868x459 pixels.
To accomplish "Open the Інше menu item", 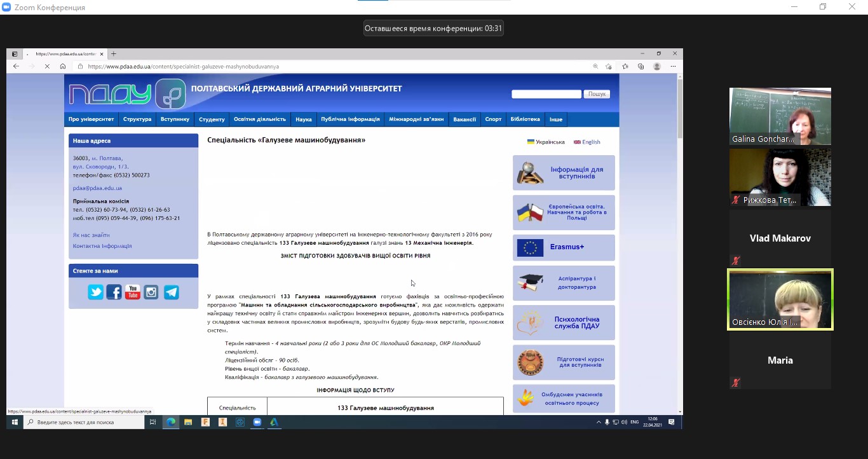I will pyautogui.click(x=556, y=120).
